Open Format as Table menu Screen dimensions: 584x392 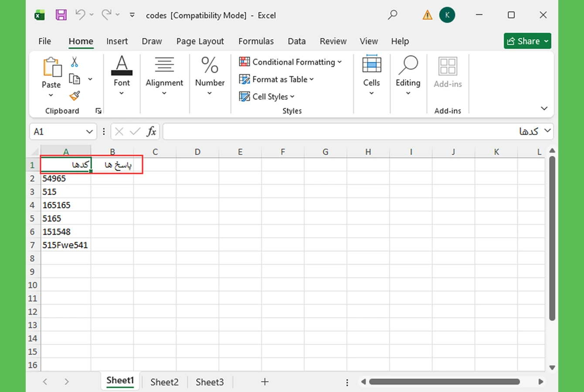pyautogui.click(x=276, y=79)
